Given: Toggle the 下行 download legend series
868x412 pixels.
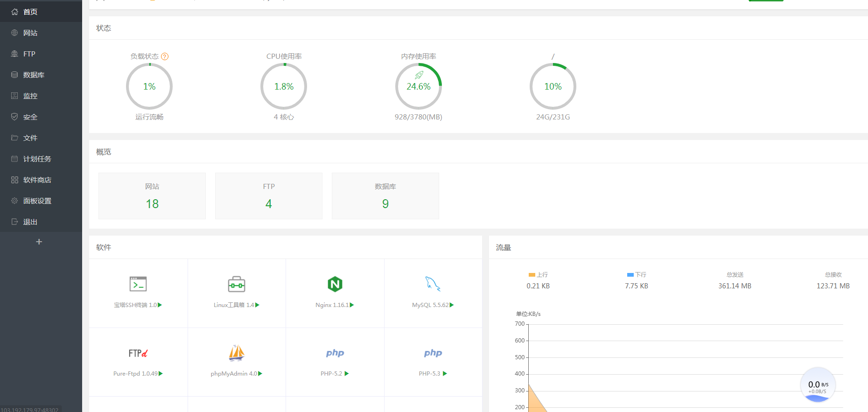Looking at the screenshot, I should tap(637, 275).
